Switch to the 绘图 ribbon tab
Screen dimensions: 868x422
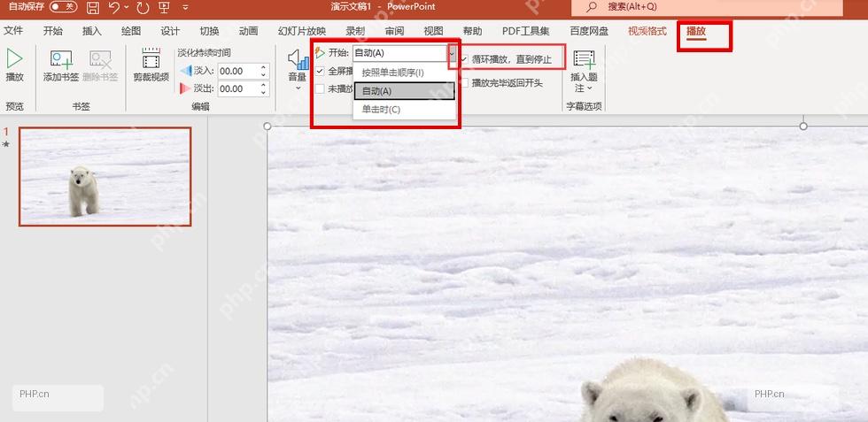pos(131,31)
